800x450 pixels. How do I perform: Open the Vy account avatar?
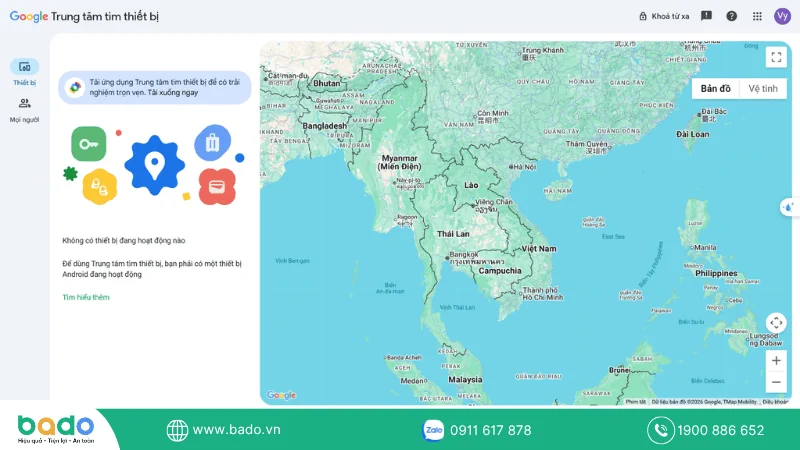coord(782,16)
